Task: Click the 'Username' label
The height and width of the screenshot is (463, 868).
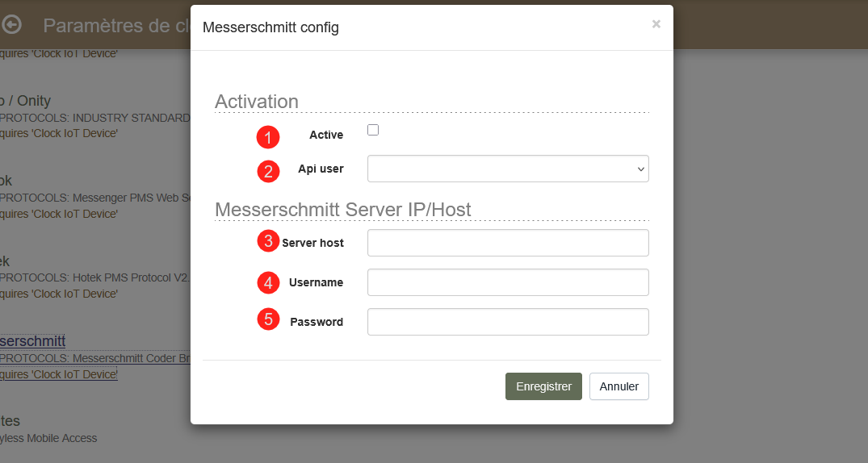Action: pos(316,282)
